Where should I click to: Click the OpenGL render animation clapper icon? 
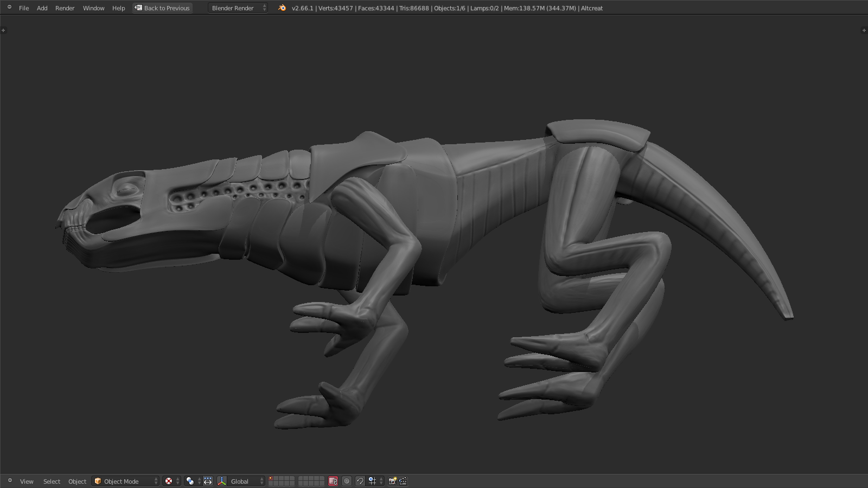coord(403,481)
